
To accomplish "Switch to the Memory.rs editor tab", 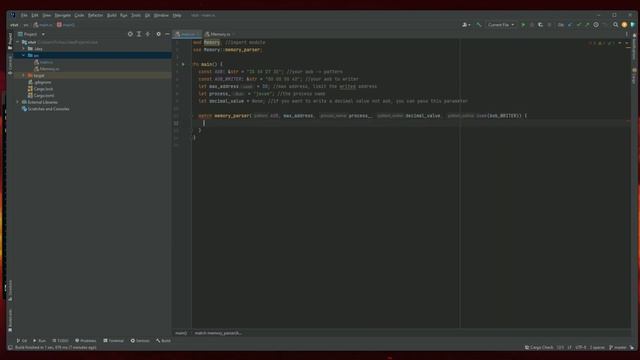I will click(x=220, y=34).
